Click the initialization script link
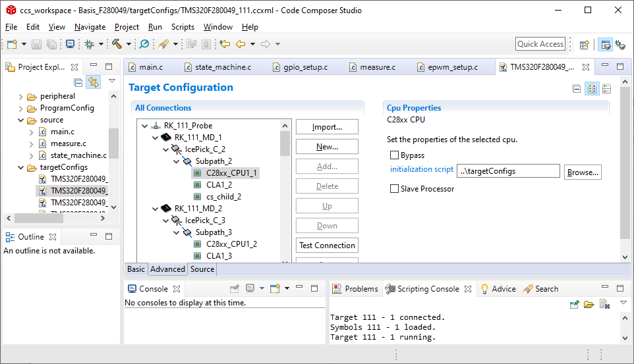634x364 pixels. (422, 169)
